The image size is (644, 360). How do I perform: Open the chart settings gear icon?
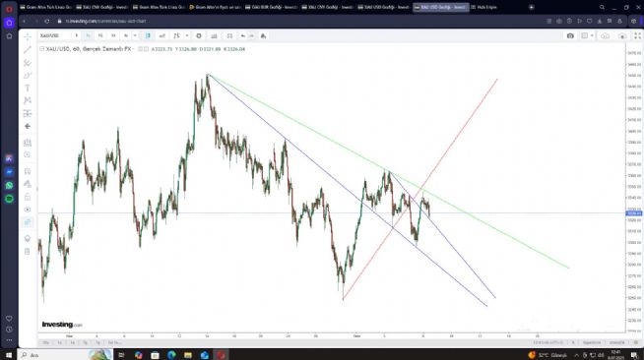coord(199,36)
